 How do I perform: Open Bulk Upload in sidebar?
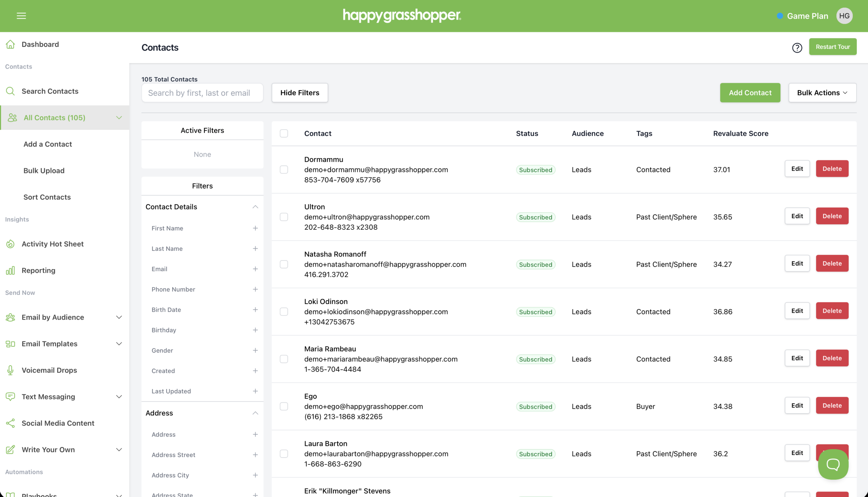[44, 171]
